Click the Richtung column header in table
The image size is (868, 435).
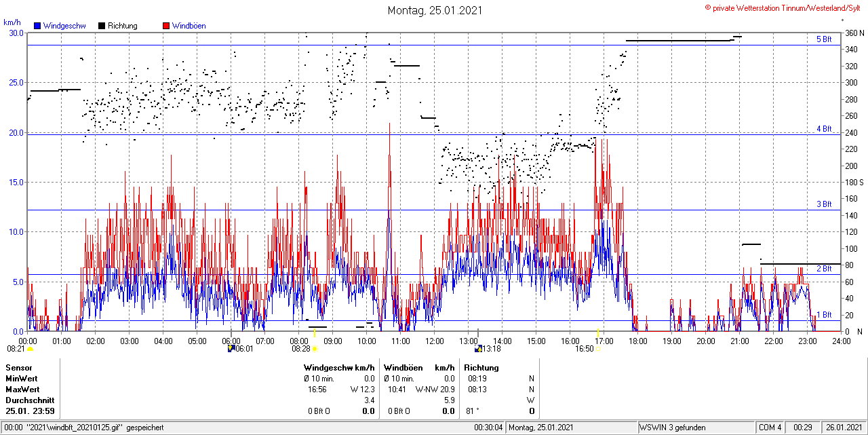[x=481, y=368]
